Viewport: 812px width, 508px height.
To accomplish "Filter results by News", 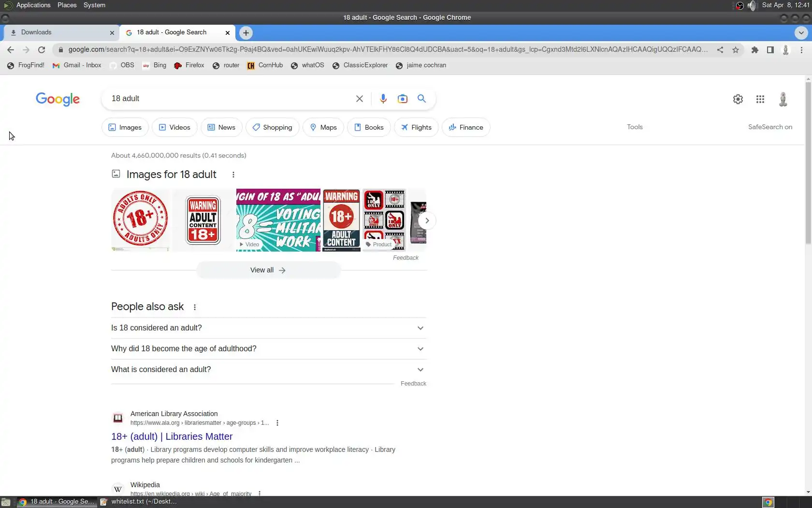I will click(x=221, y=127).
